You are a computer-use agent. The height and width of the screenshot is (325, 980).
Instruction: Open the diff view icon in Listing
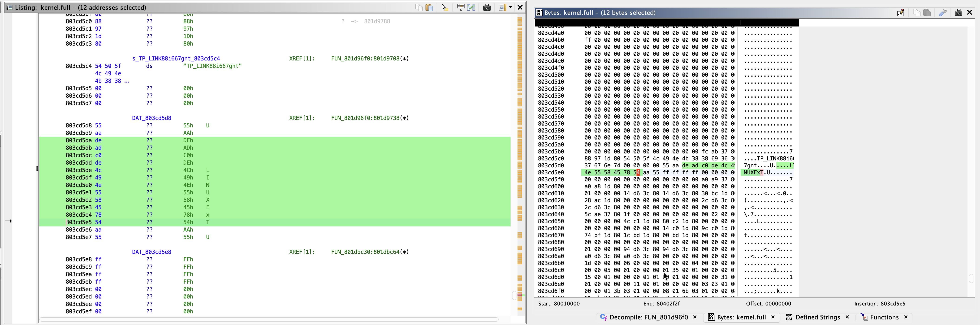tap(471, 8)
